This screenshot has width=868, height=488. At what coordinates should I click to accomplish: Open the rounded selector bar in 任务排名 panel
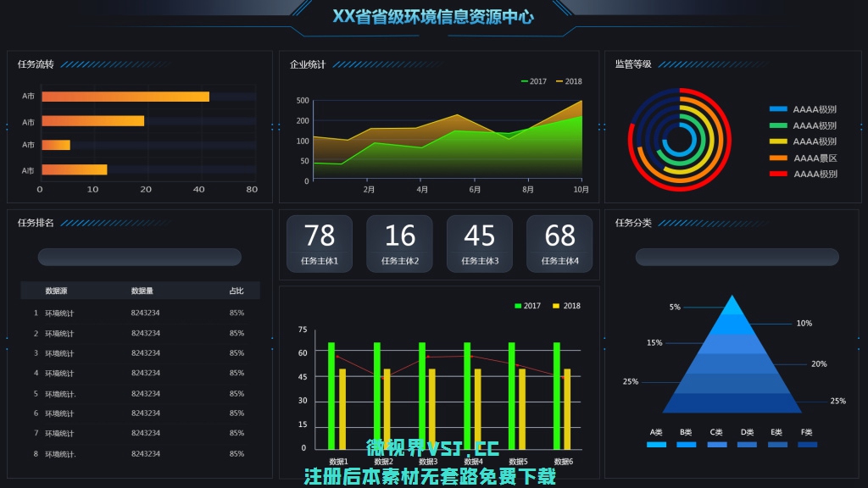coord(140,258)
